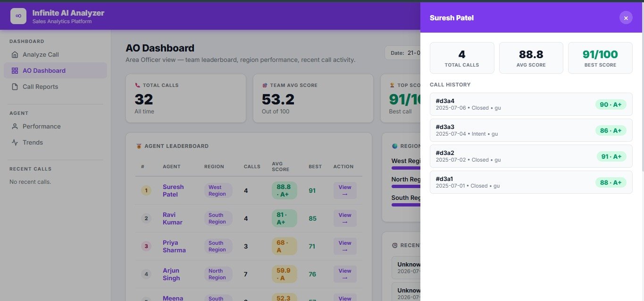Click the 88 · A+ badge on call #d3a1
This screenshot has width=644, height=301.
pyautogui.click(x=611, y=182)
